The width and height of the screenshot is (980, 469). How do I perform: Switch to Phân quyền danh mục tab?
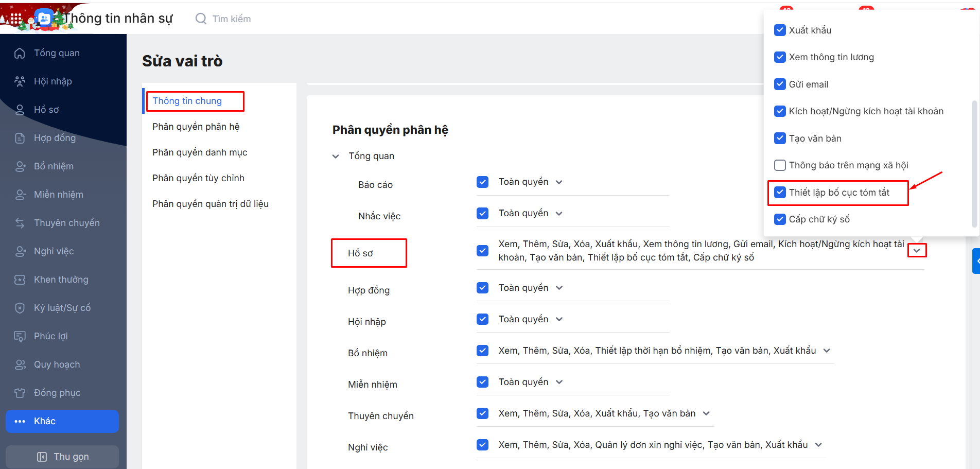pyautogui.click(x=200, y=152)
